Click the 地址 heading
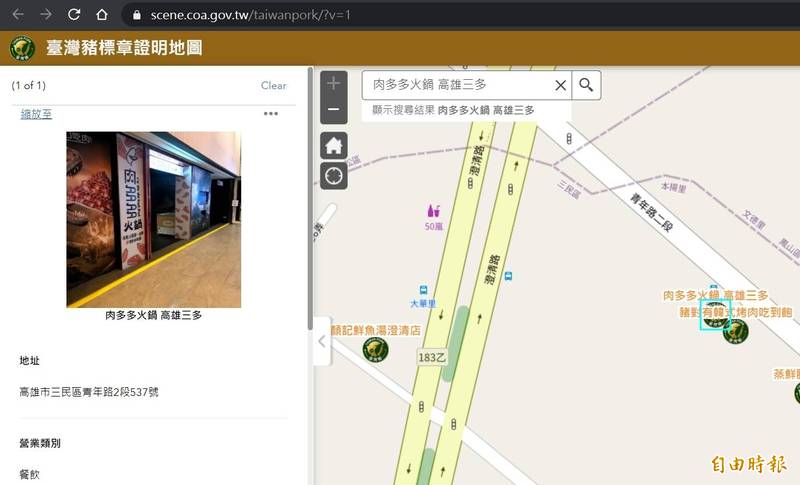The height and width of the screenshot is (485, 800). (29, 361)
